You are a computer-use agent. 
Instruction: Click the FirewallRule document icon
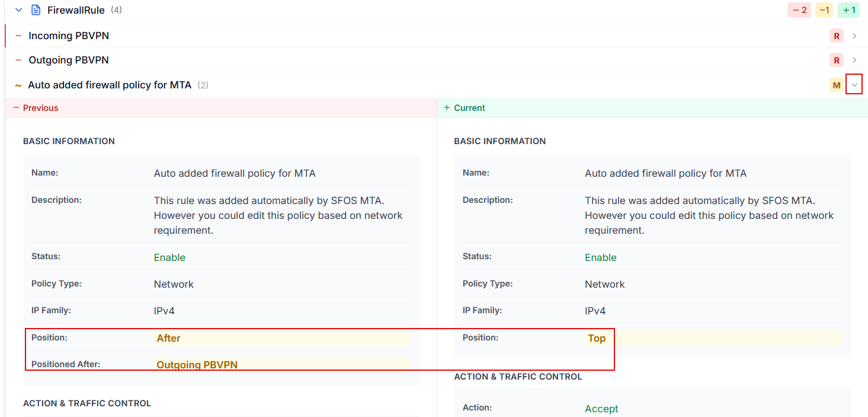coord(37,9)
